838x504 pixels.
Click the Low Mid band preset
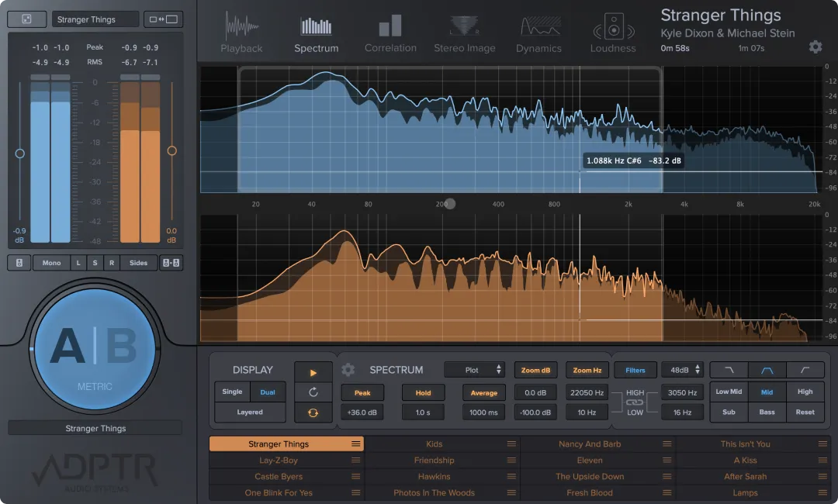coord(729,392)
